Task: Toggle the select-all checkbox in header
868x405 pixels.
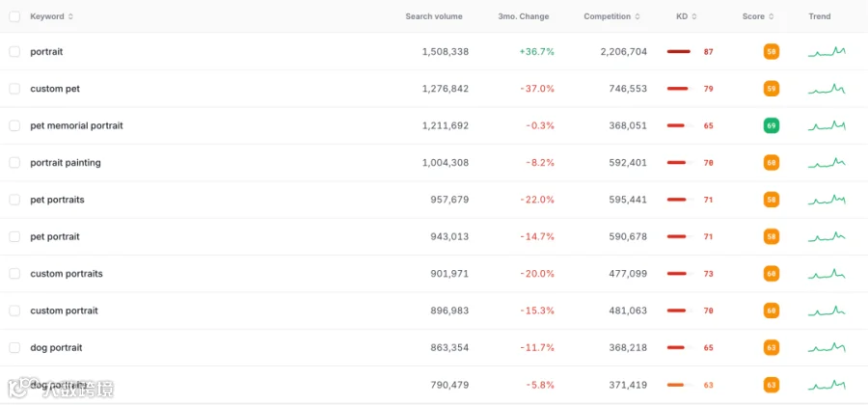Action: tap(14, 16)
